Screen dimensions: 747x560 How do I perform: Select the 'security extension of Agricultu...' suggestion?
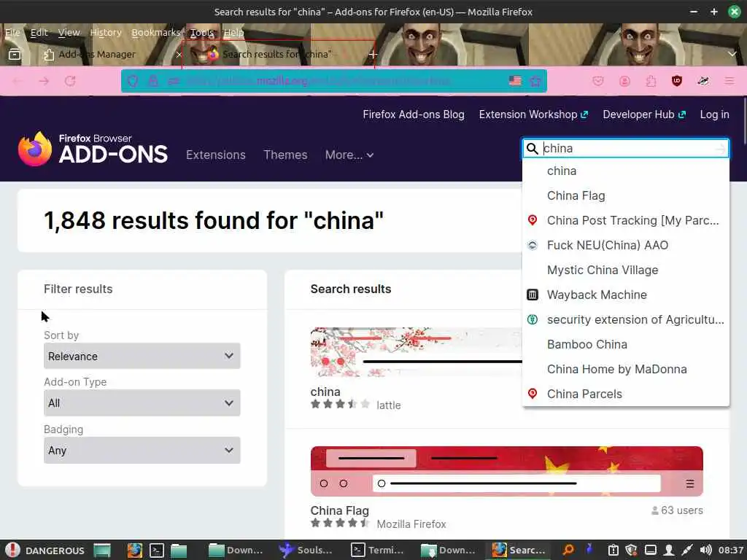click(x=625, y=319)
